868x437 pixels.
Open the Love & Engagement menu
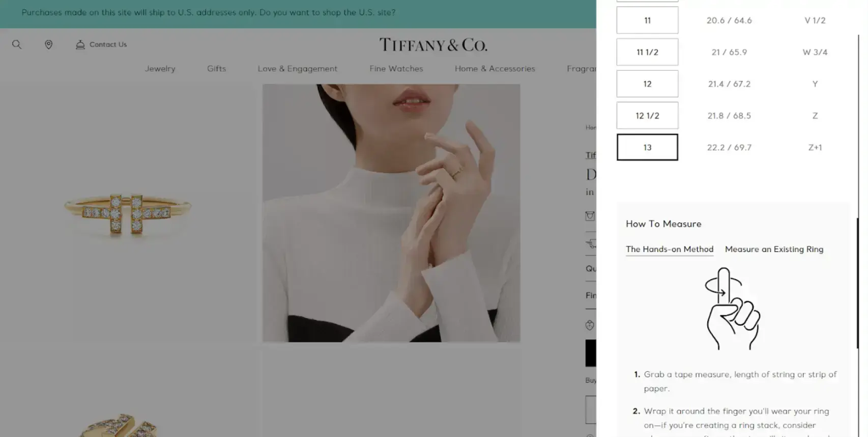tap(297, 68)
